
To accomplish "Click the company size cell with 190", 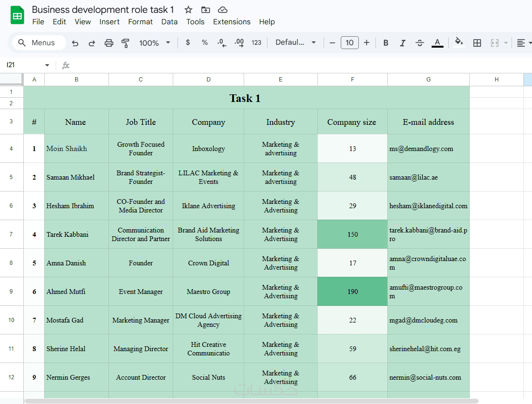I will pyautogui.click(x=352, y=291).
